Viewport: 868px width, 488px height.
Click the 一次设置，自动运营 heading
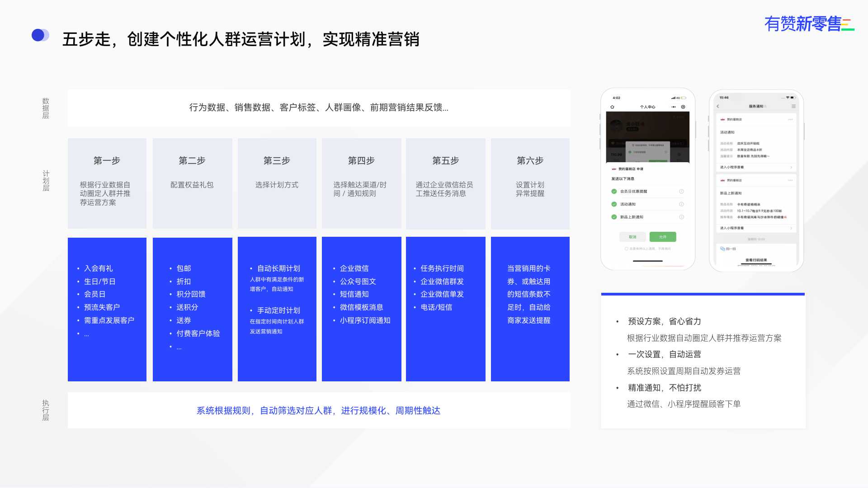pyautogui.click(x=665, y=354)
